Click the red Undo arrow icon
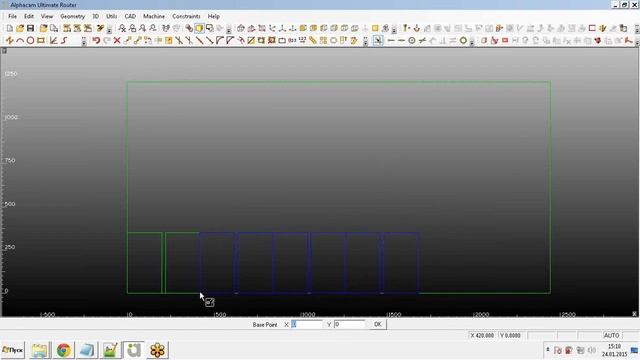 click(x=96, y=40)
